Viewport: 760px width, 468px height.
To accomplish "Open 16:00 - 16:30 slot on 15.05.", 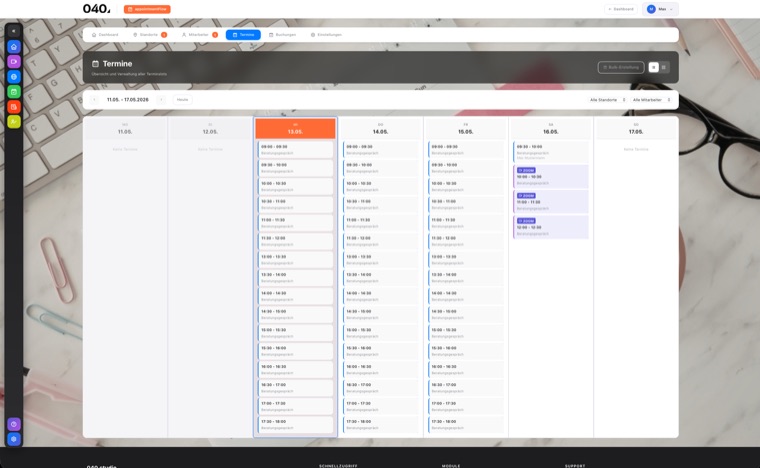I will point(466,370).
